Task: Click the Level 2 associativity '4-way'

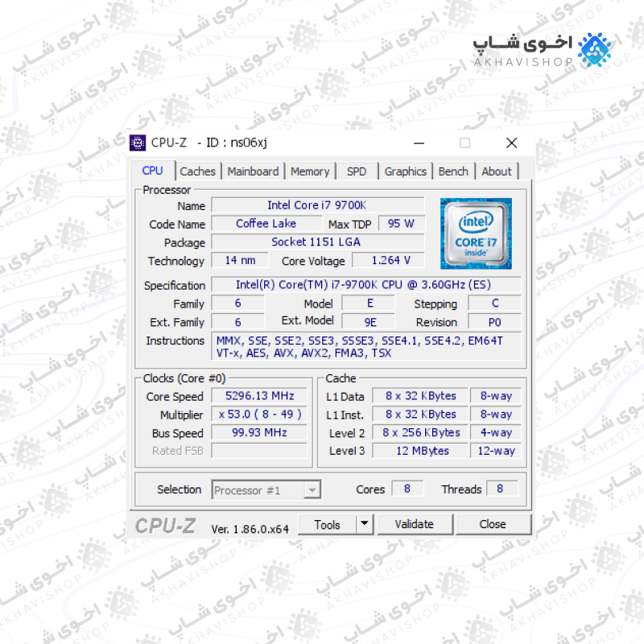Action: pyautogui.click(x=496, y=432)
